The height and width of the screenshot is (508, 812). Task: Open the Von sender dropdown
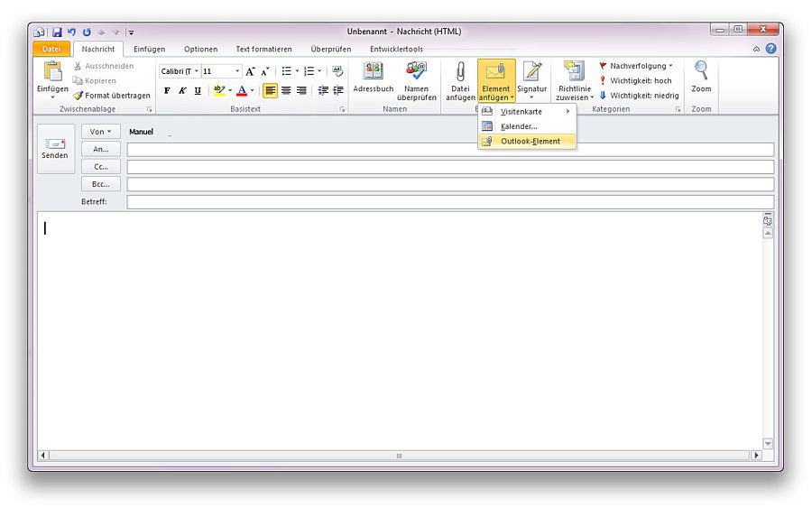100,132
